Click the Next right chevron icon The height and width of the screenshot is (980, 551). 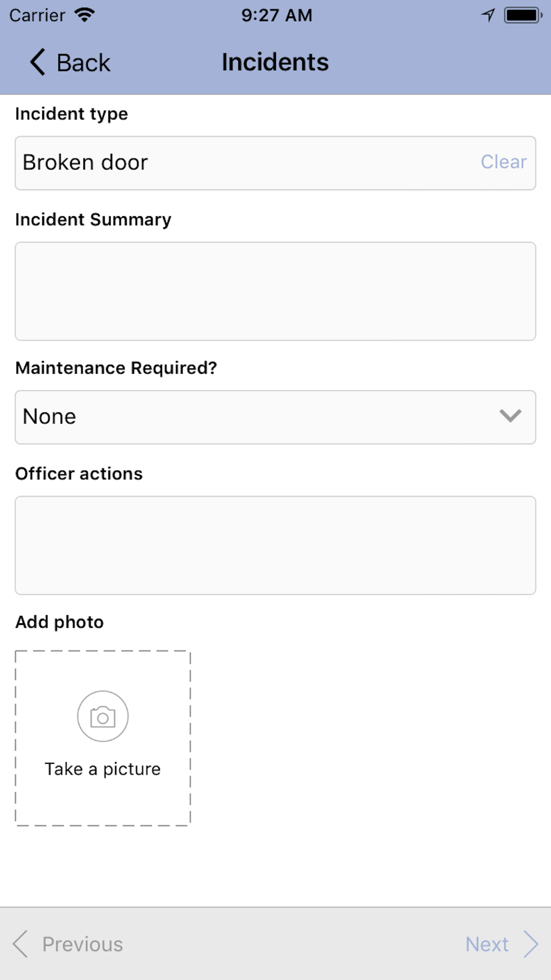coord(531,944)
